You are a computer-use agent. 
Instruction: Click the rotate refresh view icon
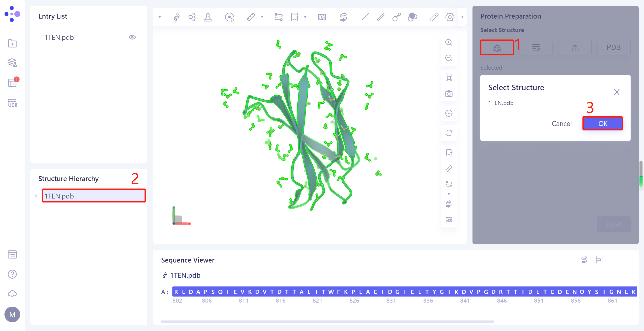449,133
